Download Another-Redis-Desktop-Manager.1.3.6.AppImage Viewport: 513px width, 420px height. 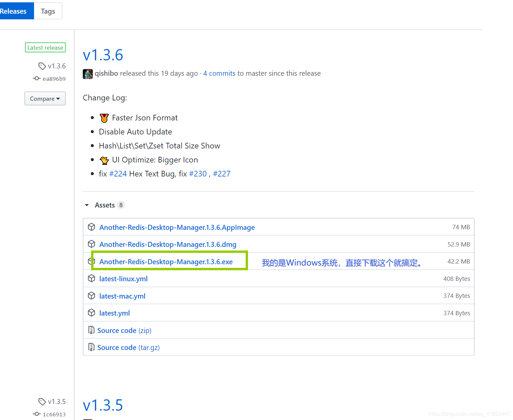(177, 228)
